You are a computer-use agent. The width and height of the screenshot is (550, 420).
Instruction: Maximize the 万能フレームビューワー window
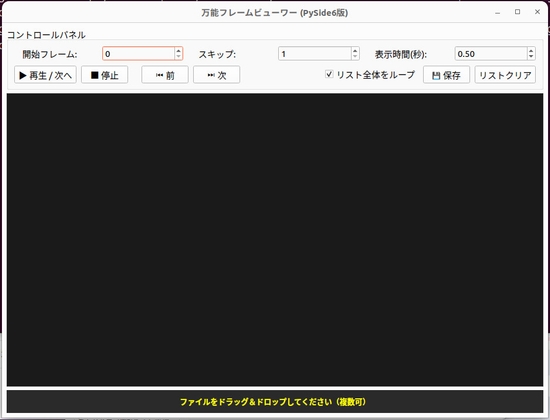(x=517, y=12)
